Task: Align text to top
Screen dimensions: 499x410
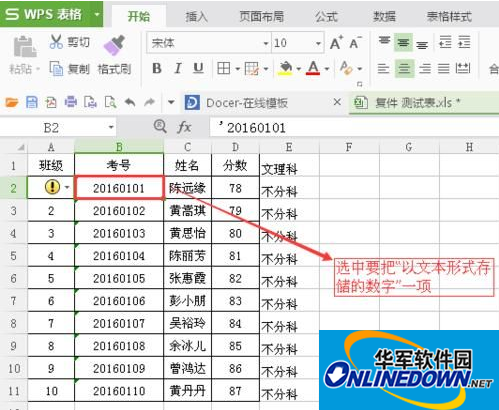Action: click(384, 42)
